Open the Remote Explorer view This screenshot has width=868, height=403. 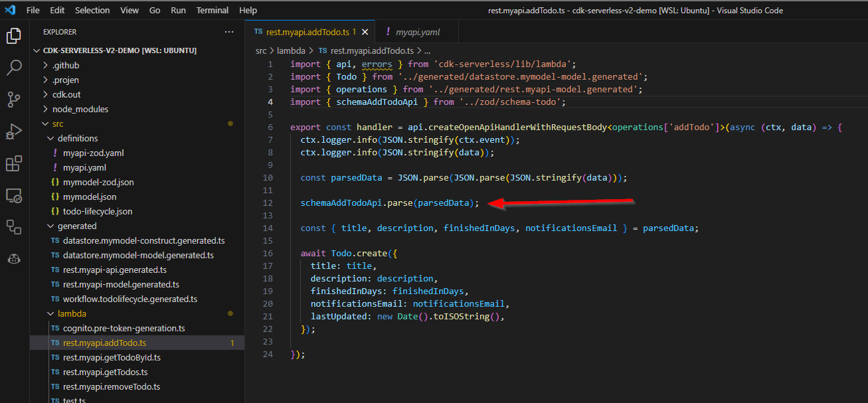[x=14, y=195]
